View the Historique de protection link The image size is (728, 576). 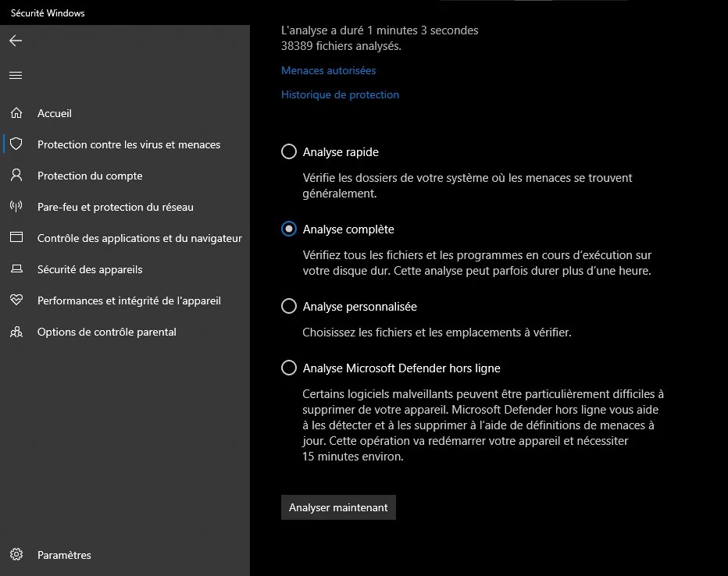[340, 94]
